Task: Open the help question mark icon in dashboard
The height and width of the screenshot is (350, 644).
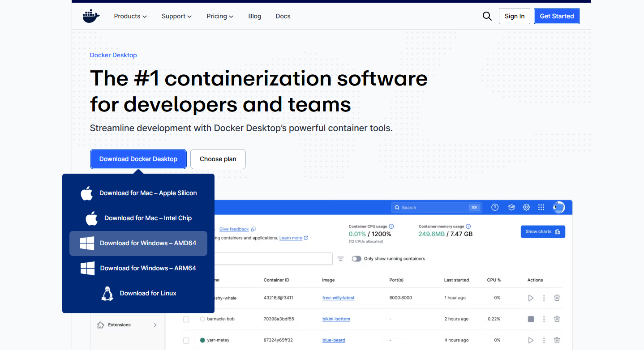Action: (x=495, y=207)
